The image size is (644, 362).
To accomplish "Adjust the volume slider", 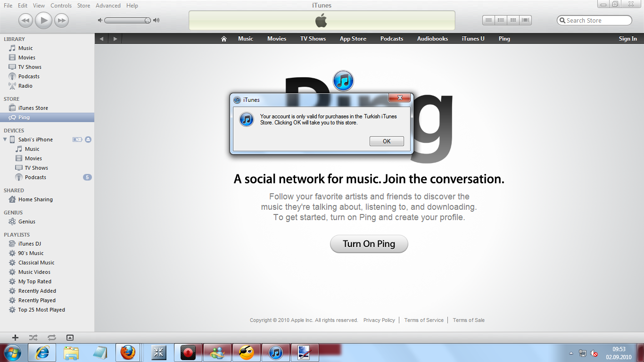I will [x=127, y=20].
